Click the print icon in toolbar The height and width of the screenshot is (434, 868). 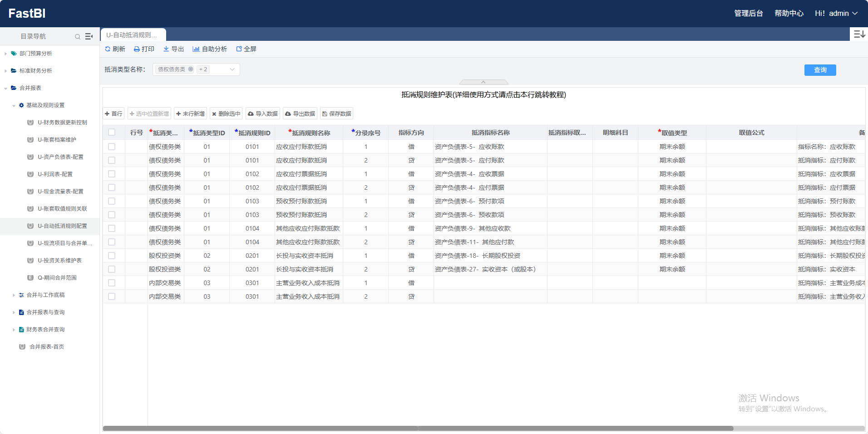click(137, 49)
